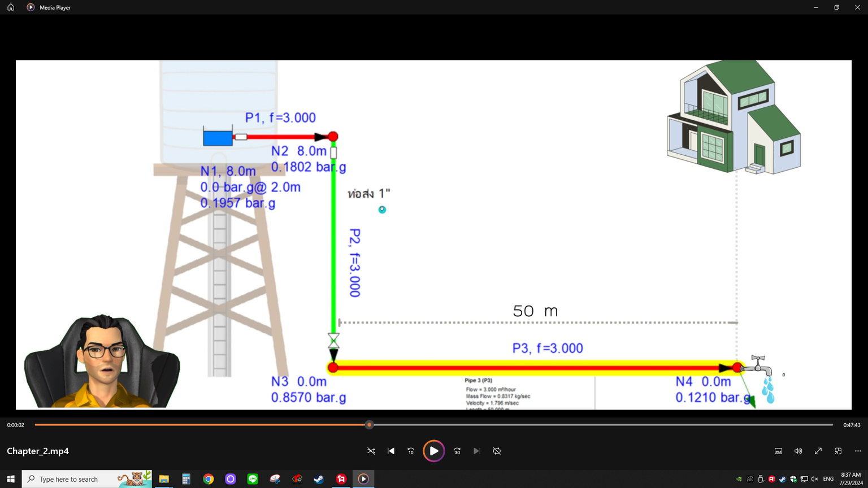The height and width of the screenshot is (488, 868).
Task: Enter full screen mode
Action: click(x=818, y=451)
